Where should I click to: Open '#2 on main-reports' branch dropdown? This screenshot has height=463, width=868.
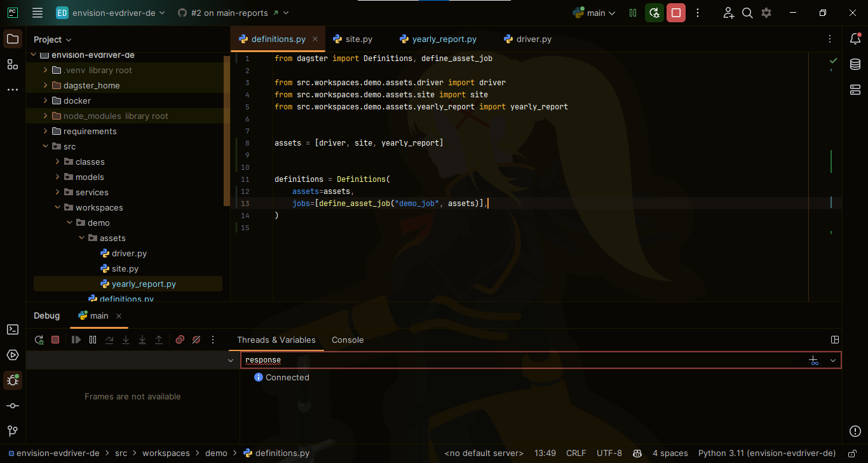pyautogui.click(x=233, y=13)
